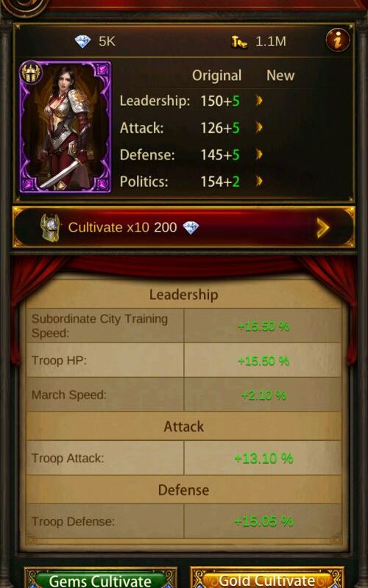This screenshot has height=588, width=368.
Task: Select the Defense section header
Action: [183, 490]
